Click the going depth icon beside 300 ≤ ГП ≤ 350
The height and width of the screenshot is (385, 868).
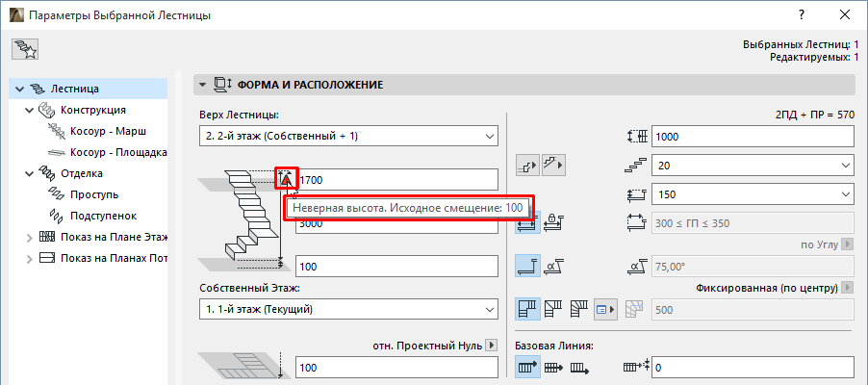pos(638,223)
